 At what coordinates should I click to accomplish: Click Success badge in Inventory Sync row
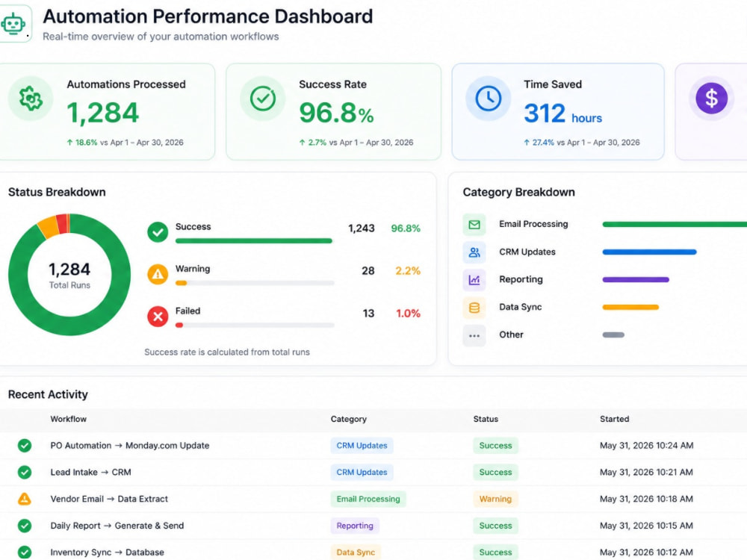pyautogui.click(x=495, y=553)
